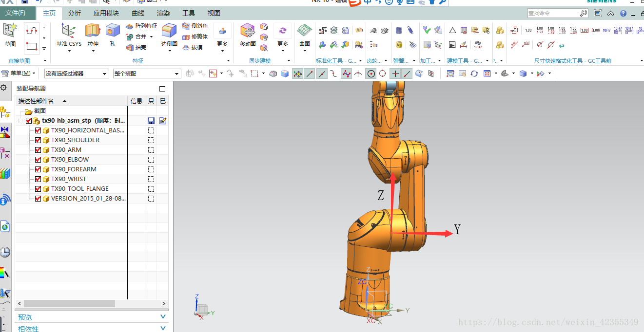Open the 文件(F) file menu

(x=18, y=13)
